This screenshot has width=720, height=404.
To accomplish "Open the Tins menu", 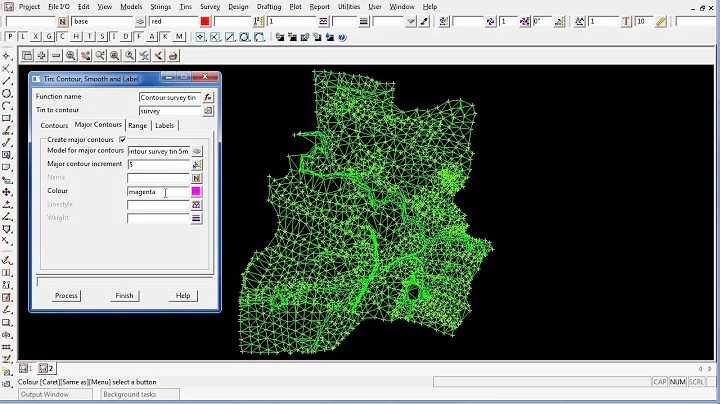I will [186, 7].
